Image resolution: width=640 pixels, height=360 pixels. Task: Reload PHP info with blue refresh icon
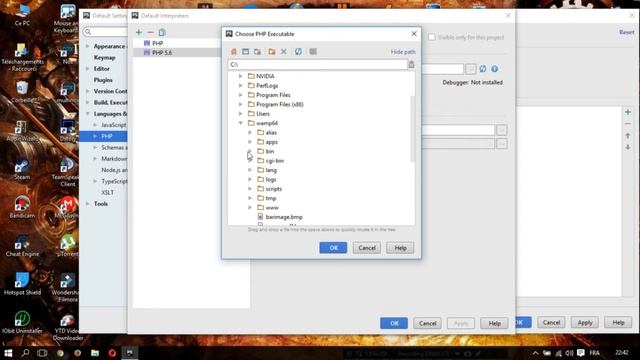click(483, 69)
